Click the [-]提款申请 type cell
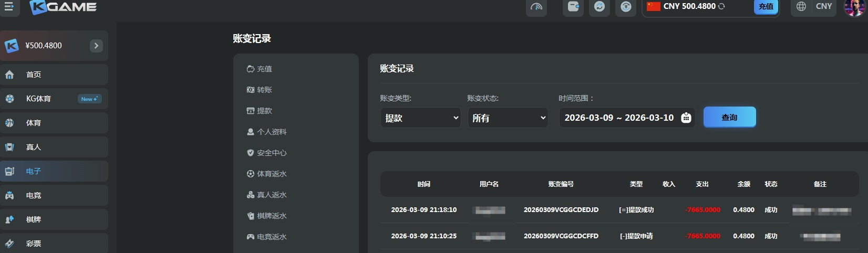 pyautogui.click(x=636, y=236)
